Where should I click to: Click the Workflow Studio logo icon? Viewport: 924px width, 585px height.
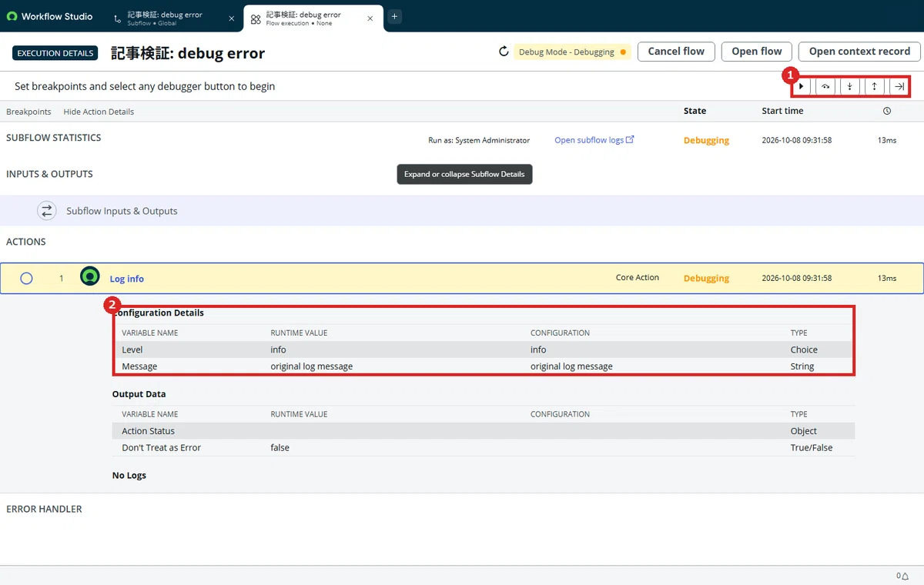pyautogui.click(x=12, y=16)
